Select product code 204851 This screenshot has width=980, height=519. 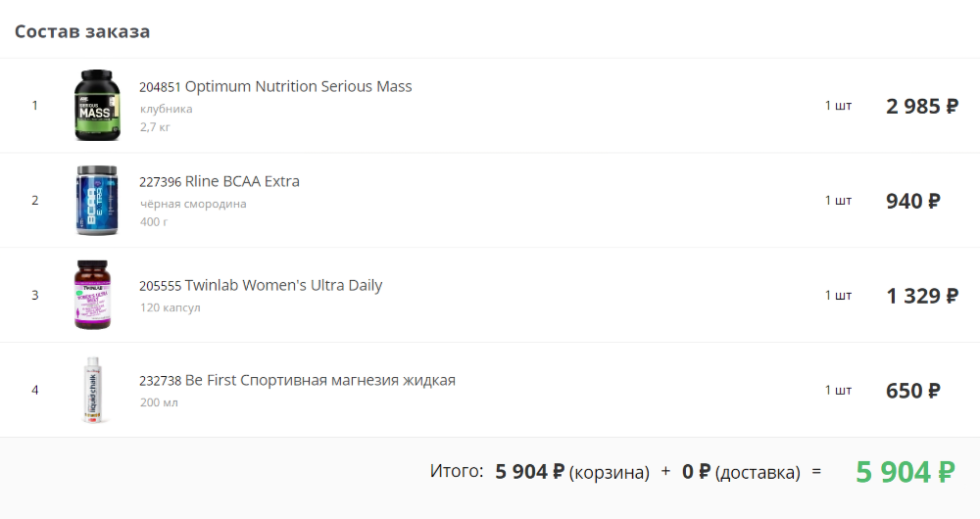pos(160,87)
